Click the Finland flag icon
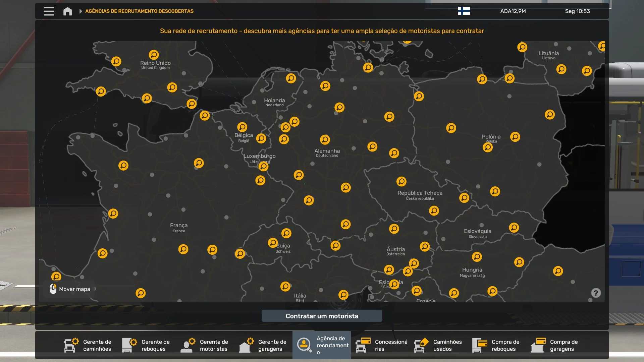The width and height of the screenshot is (644, 362). pyautogui.click(x=464, y=11)
